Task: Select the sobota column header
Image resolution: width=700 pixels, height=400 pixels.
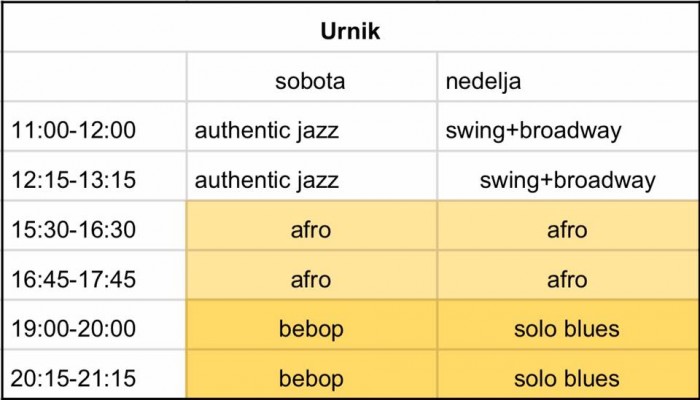Action: pyautogui.click(x=312, y=77)
